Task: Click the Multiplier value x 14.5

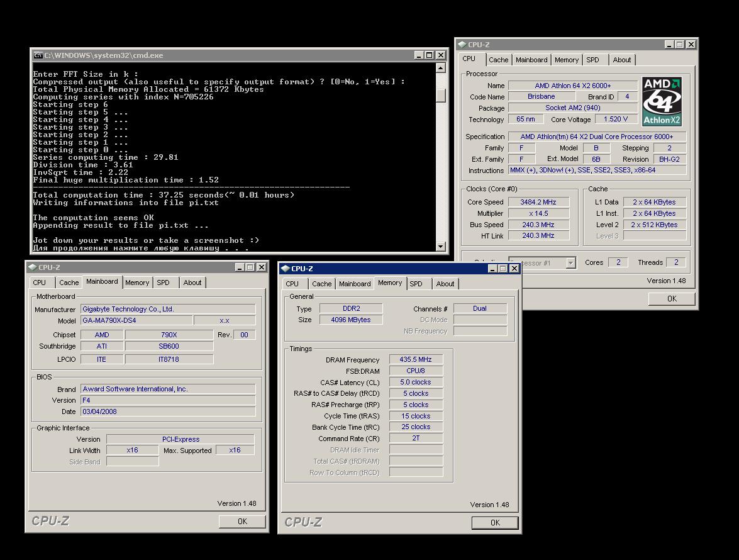Action: (x=538, y=213)
